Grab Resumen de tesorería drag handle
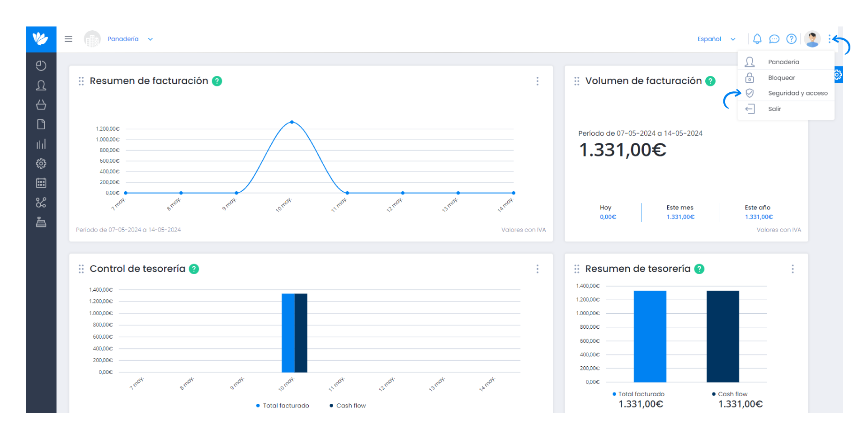 click(577, 269)
